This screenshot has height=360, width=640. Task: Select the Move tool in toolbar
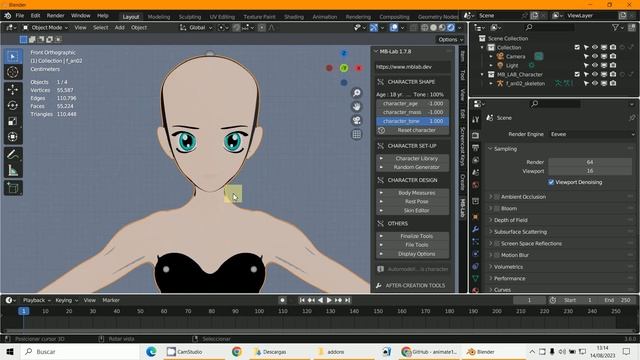13,89
